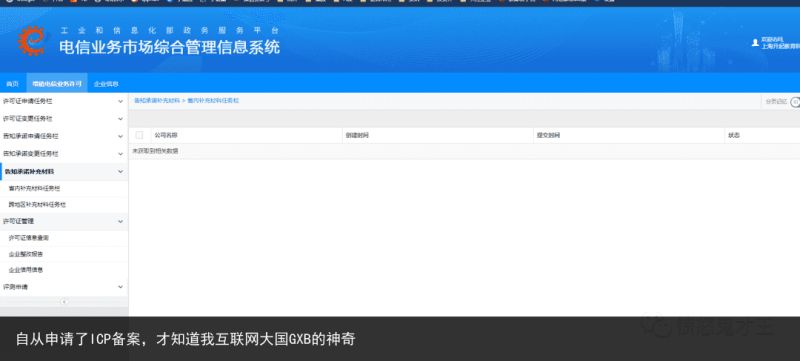The height and width of the screenshot is (361, 800).
Task: Expand 许可证申请任务栏 sidebar section
Action: [x=64, y=101]
